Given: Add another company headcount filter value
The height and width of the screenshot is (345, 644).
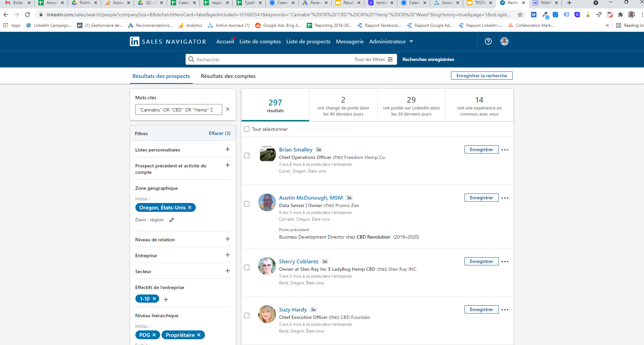Looking at the screenshot, I should pyautogui.click(x=166, y=300).
